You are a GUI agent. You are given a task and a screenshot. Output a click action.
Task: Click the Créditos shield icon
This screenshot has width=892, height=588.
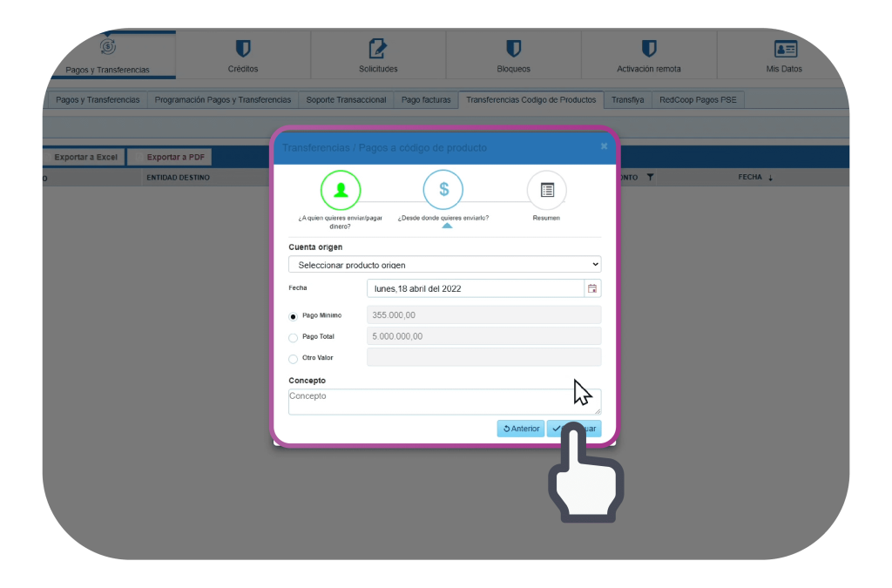[243, 49]
